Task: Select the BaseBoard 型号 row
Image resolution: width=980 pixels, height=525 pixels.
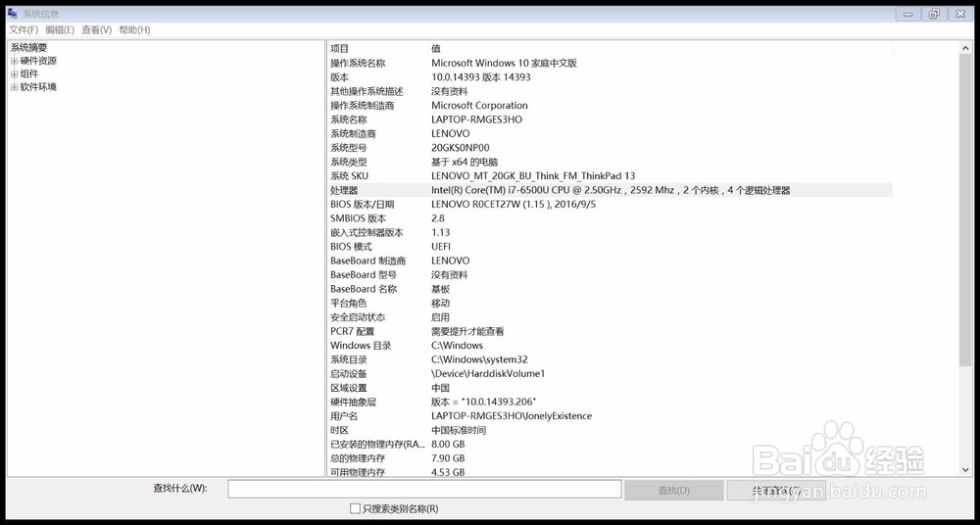Action: (x=610, y=274)
